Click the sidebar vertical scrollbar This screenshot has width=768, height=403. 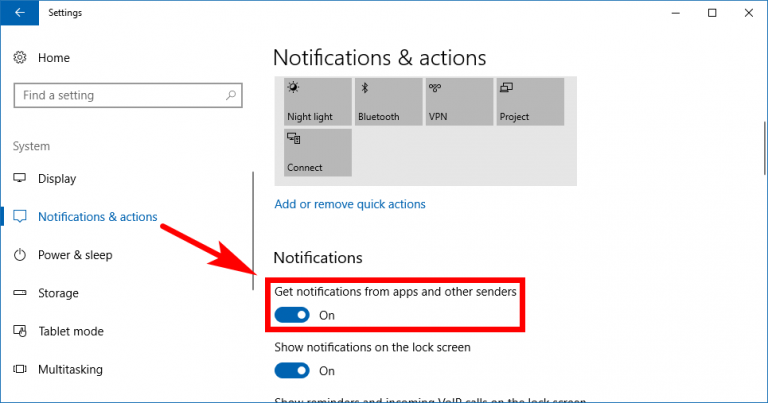pyautogui.click(x=253, y=231)
